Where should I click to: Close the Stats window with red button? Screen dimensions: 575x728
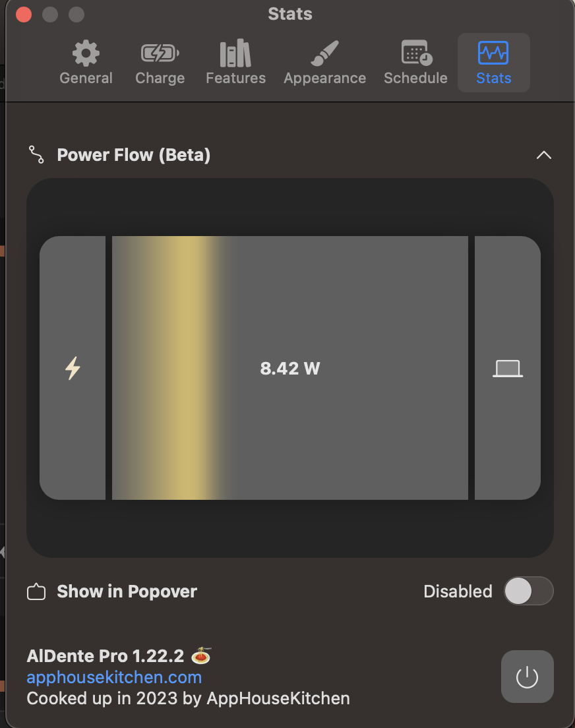point(24,14)
